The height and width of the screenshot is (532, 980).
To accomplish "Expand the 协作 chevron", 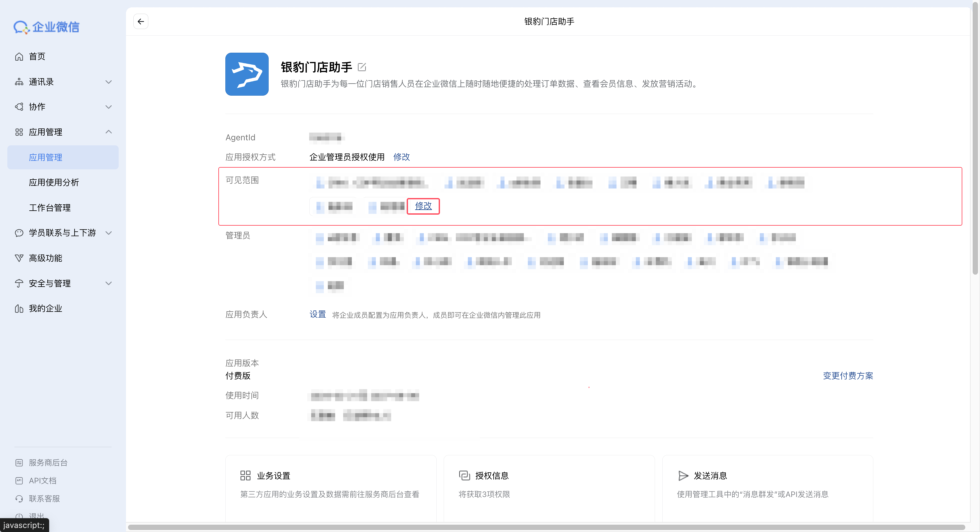I will 108,107.
